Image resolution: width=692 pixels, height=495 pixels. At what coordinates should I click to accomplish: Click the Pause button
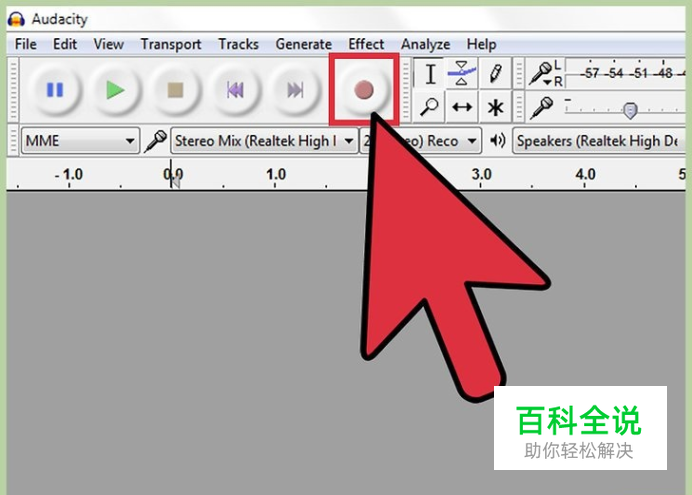tap(55, 90)
